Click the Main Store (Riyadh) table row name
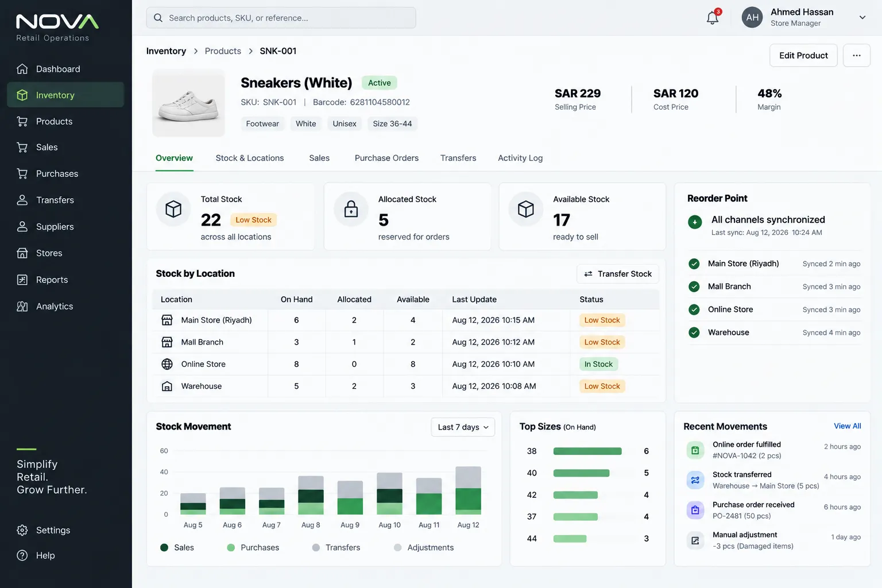 [x=216, y=320]
